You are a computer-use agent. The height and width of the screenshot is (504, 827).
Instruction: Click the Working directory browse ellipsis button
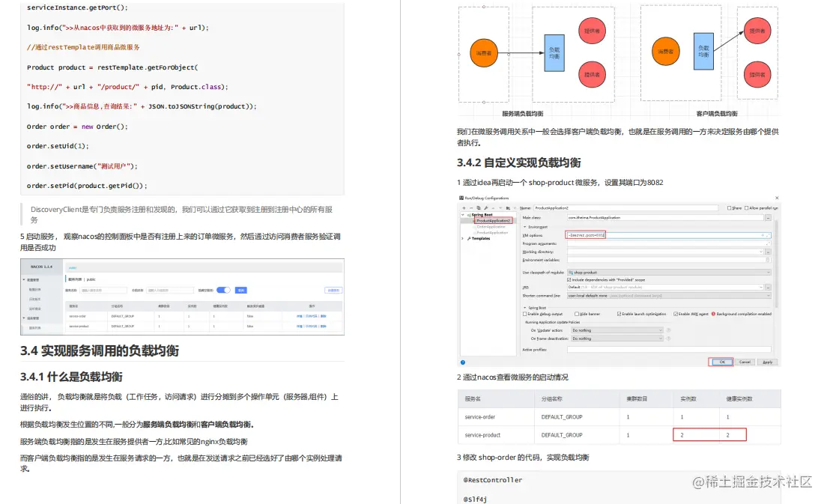click(x=768, y=252)
